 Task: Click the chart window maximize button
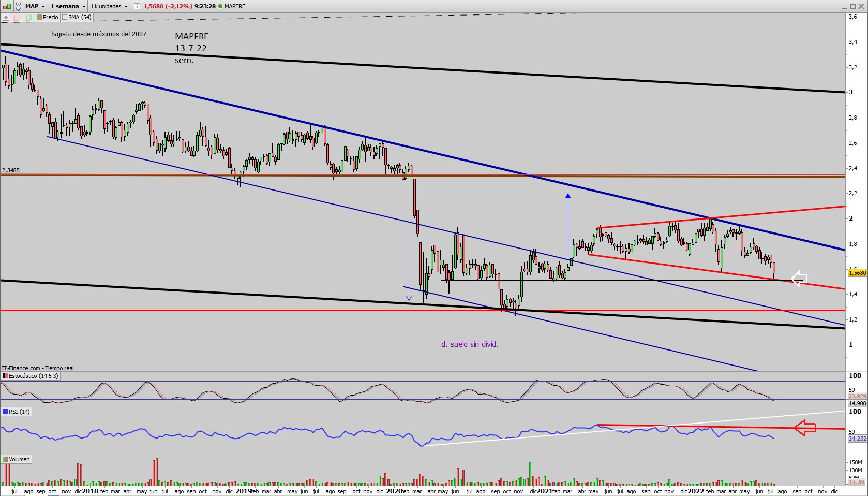pyautogui.click(x=853, y=6)
